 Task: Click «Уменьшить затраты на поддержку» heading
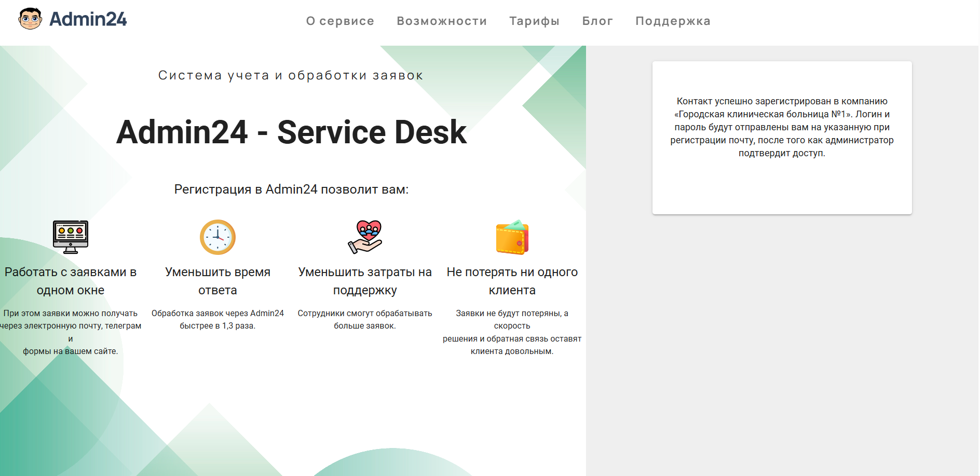(x=365, y=281)
